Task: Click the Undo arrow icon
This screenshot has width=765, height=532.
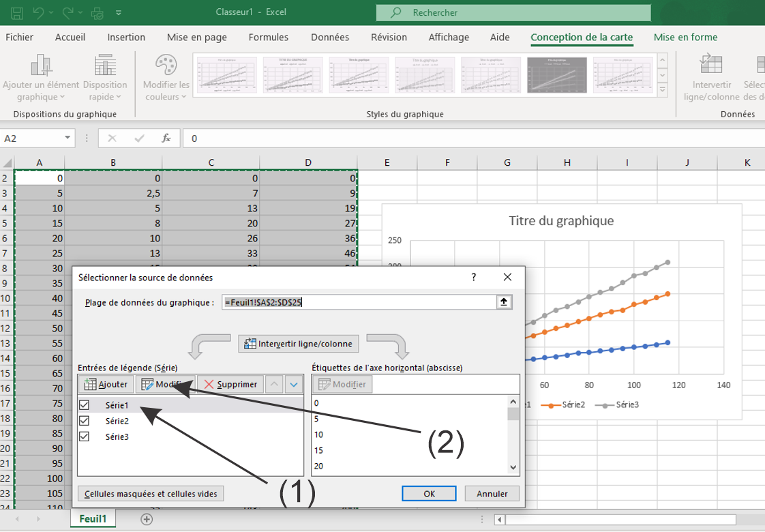Action: [39, 12]
